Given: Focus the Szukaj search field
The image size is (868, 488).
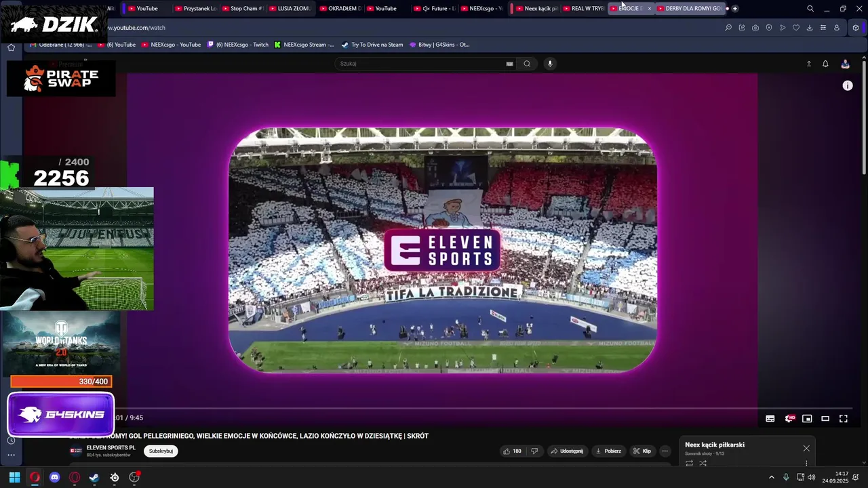Looking at the screenshot, I should [x=424, y=64].
